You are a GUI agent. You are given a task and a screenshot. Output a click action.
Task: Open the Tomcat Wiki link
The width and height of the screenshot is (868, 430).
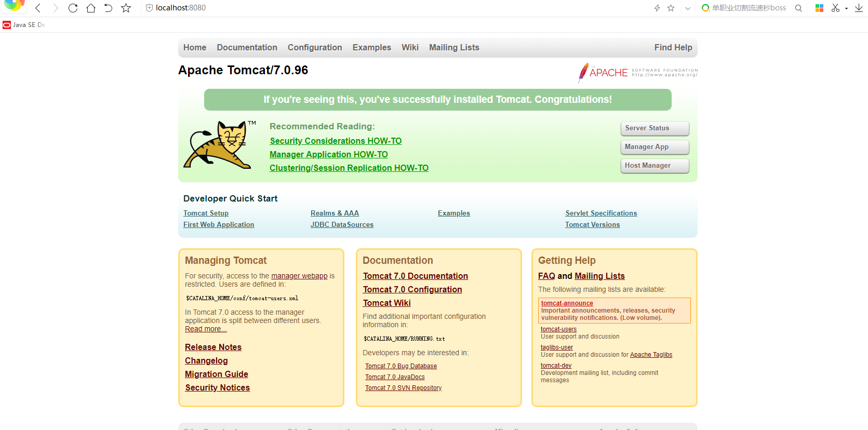(387, 303)
